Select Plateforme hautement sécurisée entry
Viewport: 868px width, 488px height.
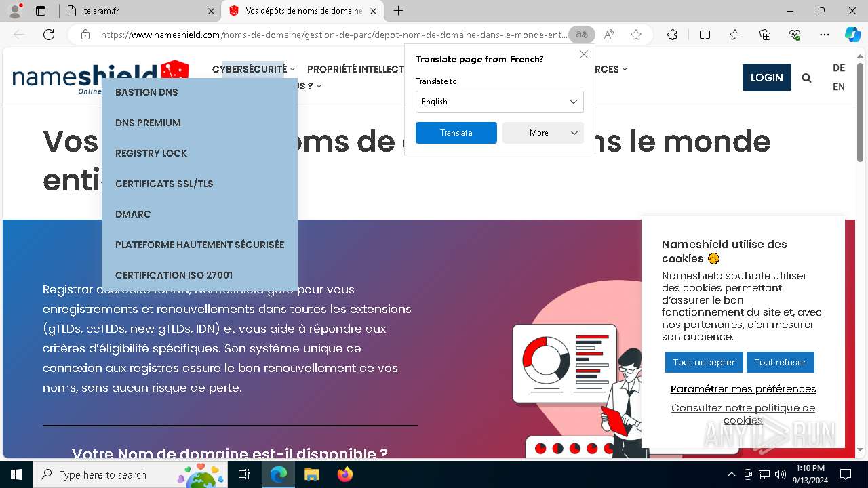(x=199, y=245)
